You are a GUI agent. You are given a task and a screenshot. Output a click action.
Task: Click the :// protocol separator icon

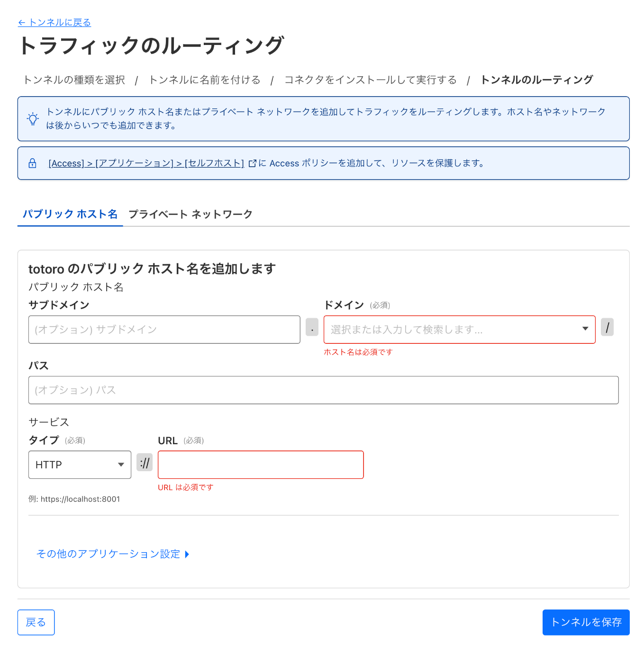coord(145,463)
